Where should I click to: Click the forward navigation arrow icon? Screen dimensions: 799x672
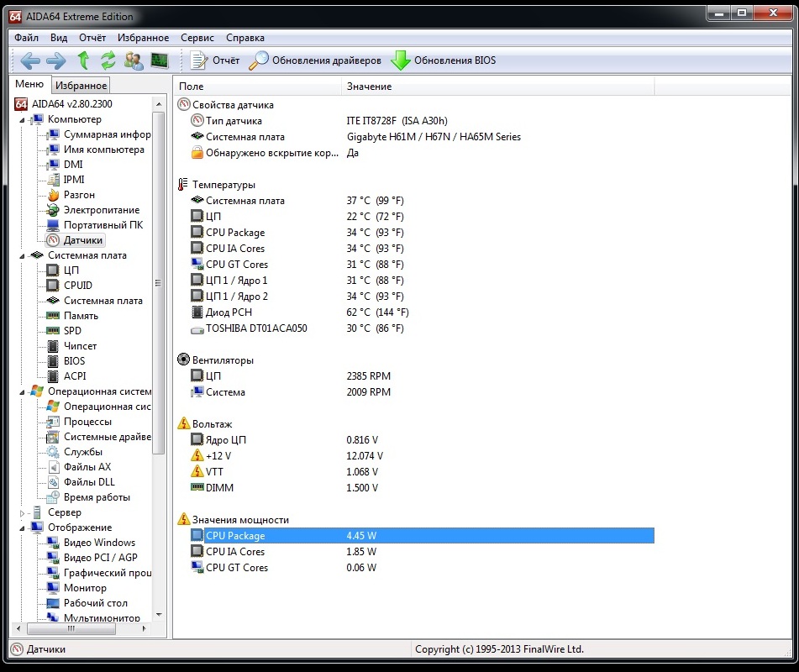point(56,60)
